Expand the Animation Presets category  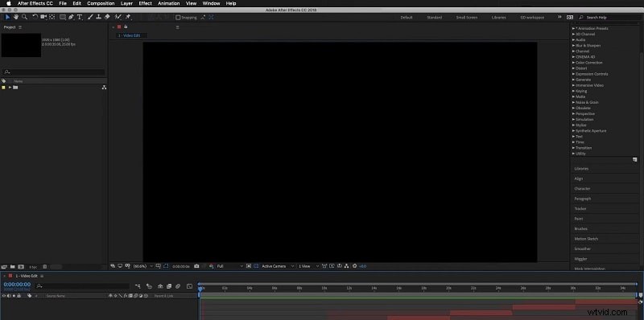(x=574, y=28)
